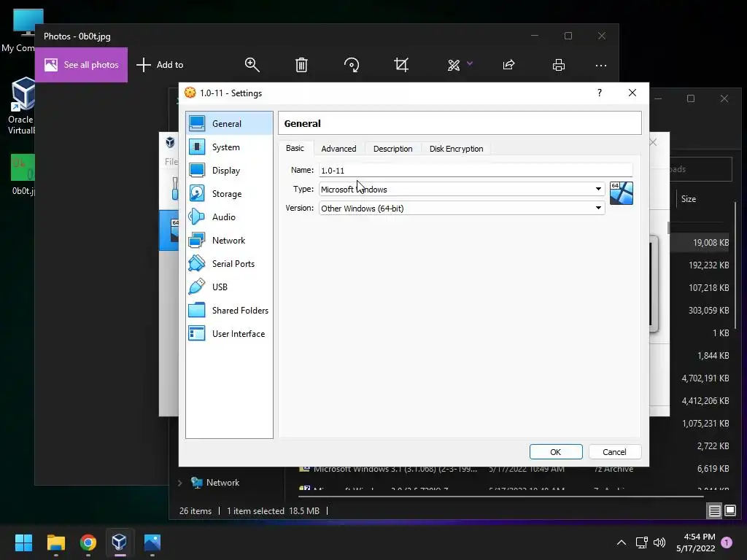Switch to the Description tab

point(393,149)
